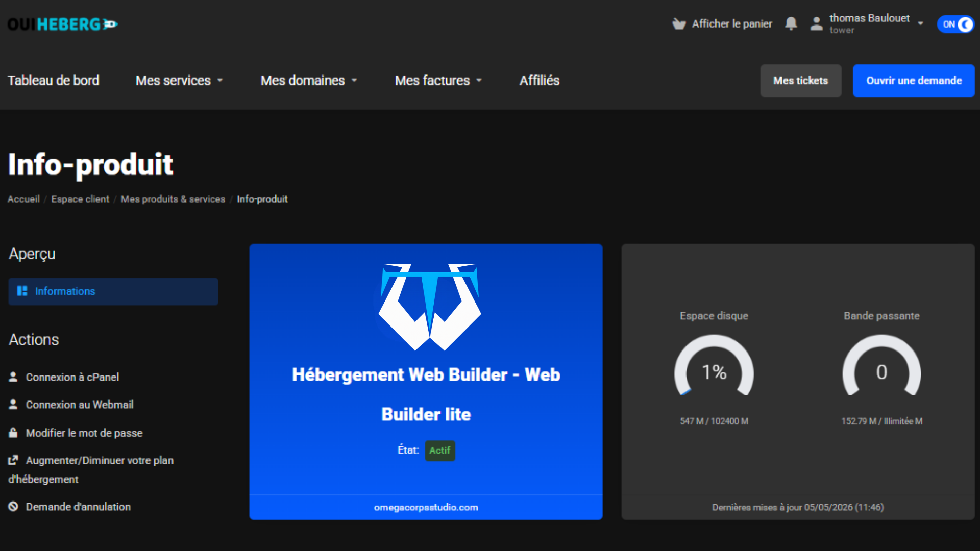The height and width of the screenshot is (551, 980).
Task: Click the Espace disque label
Action: 714,316
